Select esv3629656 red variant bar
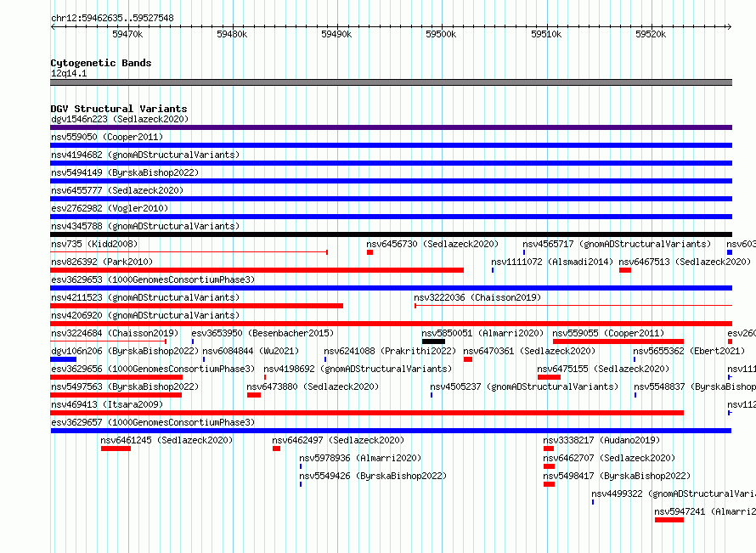 pos(116,377)
